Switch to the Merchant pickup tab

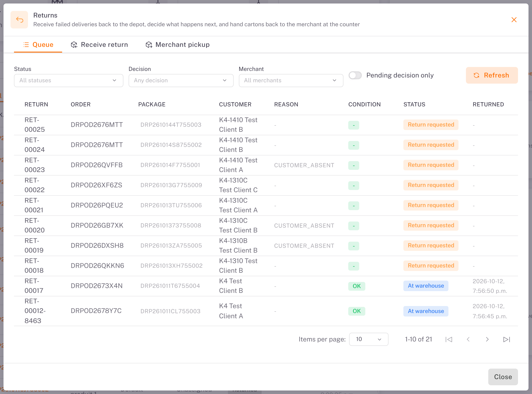click(178, 45)
